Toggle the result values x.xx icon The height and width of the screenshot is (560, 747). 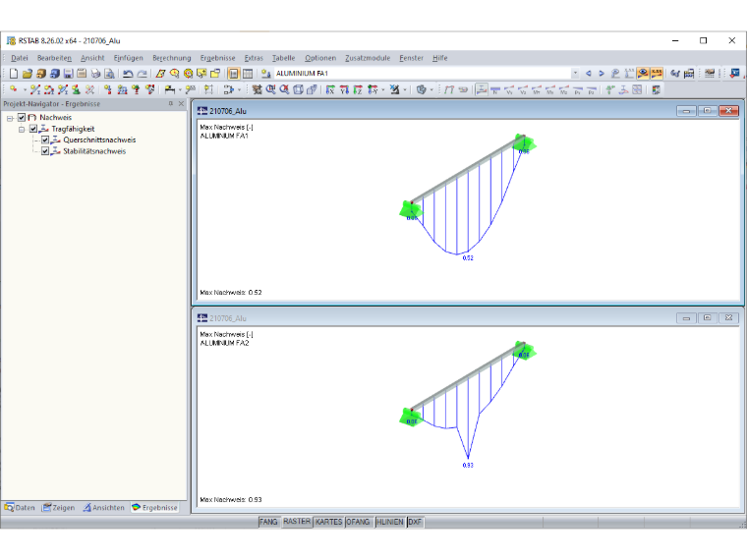657,74
